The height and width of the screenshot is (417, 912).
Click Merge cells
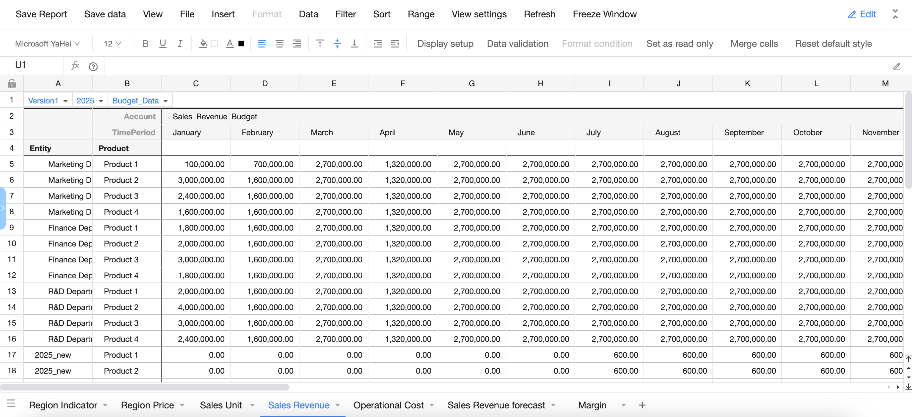coord(754,44)
